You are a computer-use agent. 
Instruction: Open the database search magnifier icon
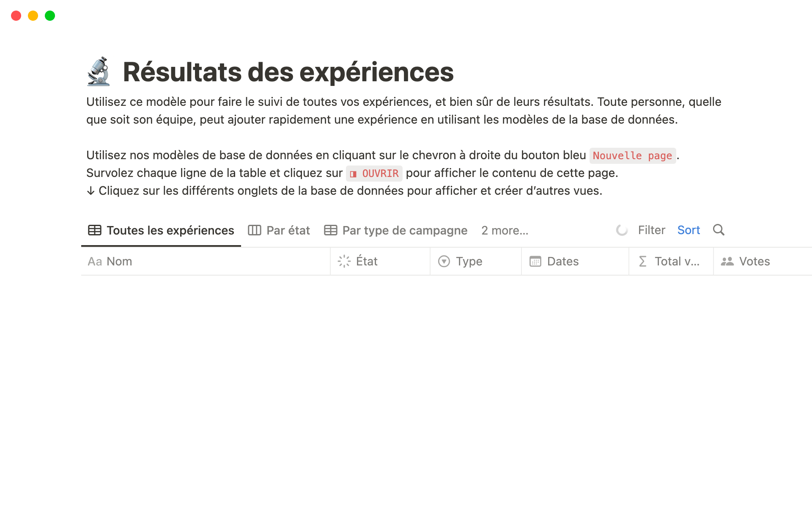(719, 230)
